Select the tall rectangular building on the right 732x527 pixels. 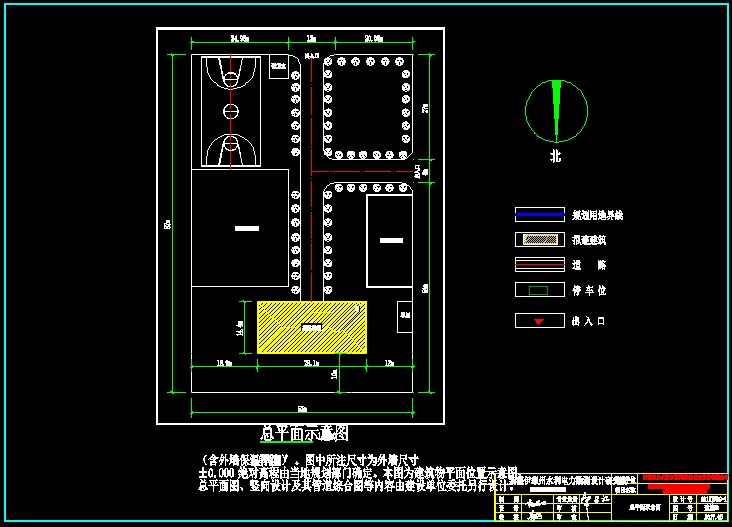click(390, 241)
